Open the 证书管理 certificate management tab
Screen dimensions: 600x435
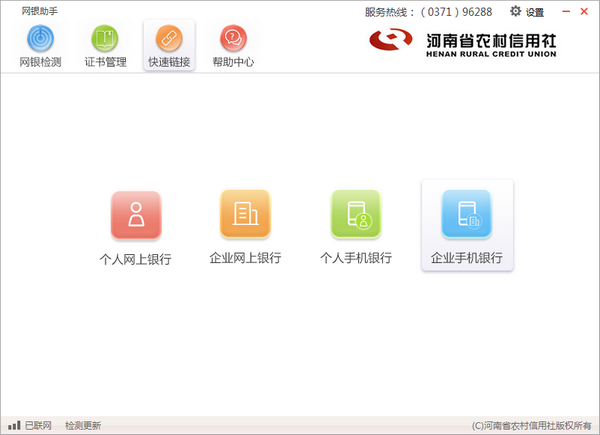pos(105,46)
